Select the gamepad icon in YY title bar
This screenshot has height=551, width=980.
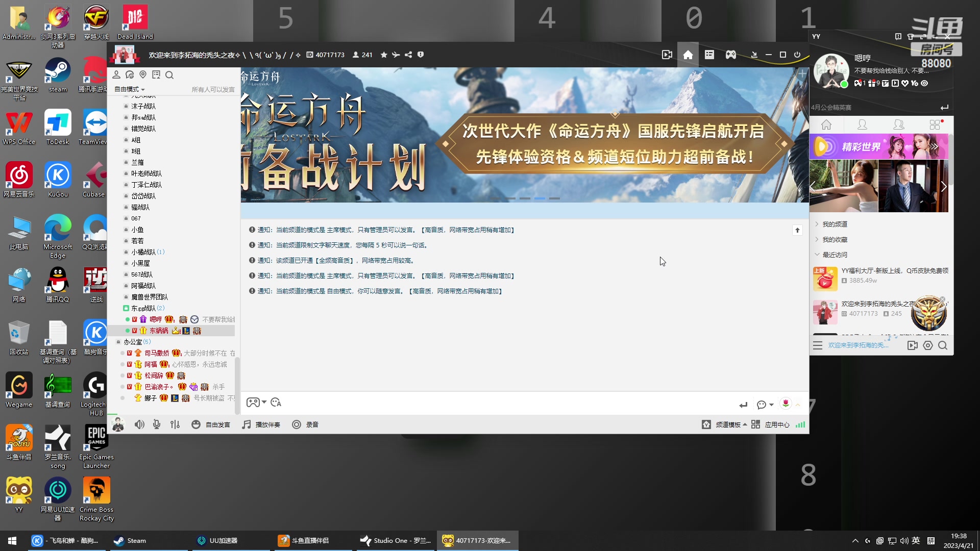click(x=730, y=55)
